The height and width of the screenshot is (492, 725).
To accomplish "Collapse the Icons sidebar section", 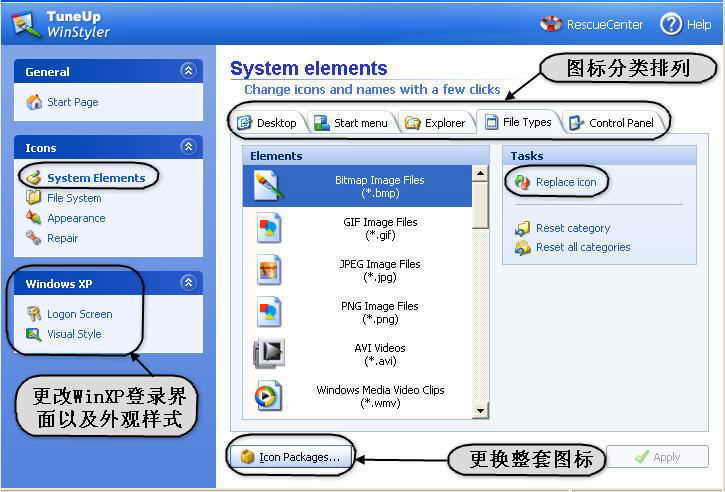I will 187,147.
